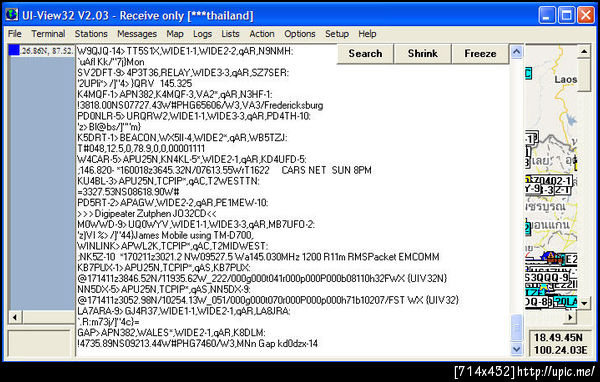Open the Help menu
This screenshot has height=382, width=600.
click(367, 34)
